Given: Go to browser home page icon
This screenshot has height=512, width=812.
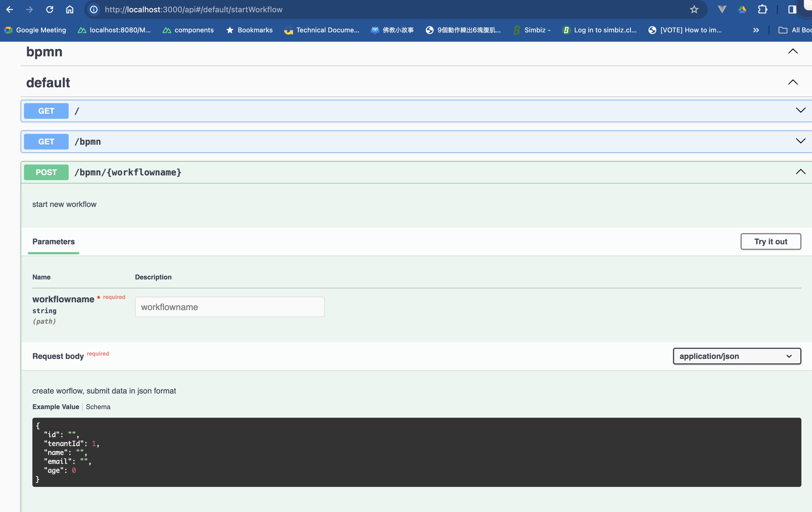Looking at the screenshot, I should click(69, 9).
